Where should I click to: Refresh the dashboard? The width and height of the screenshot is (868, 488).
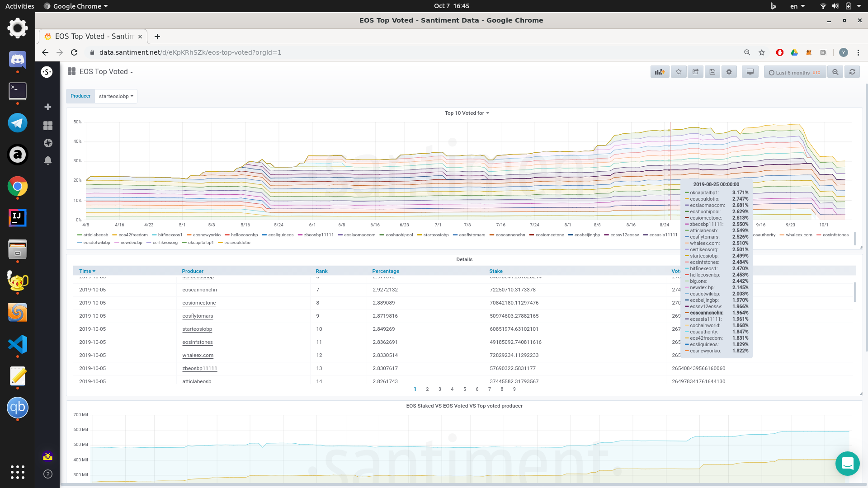point(852,72)
